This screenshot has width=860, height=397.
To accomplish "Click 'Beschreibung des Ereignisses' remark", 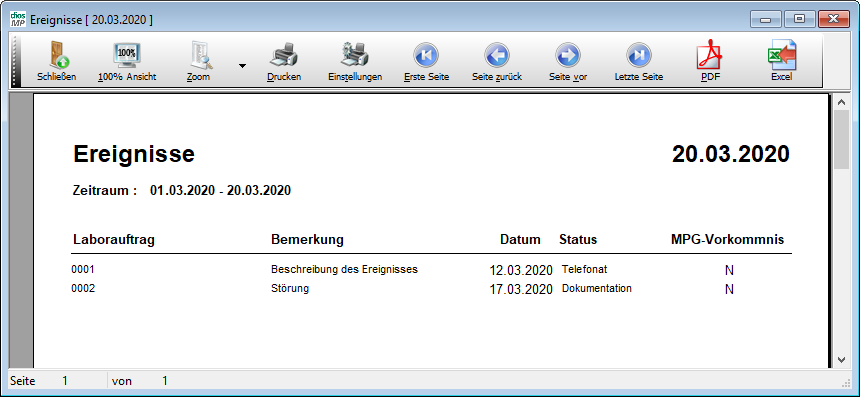I will click(x=344, y=270).
